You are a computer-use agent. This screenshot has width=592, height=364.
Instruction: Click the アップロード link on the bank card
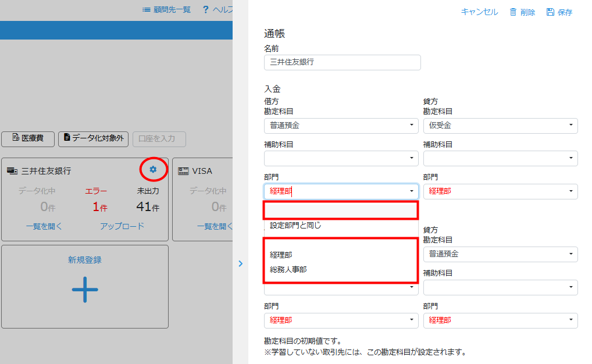tap(122, 226)
